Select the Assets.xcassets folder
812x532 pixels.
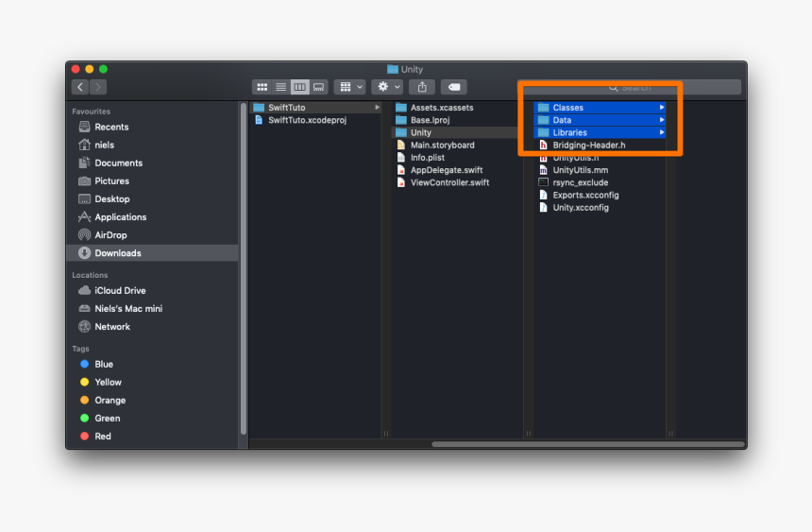pyautogui.click(x=457, y=108)
